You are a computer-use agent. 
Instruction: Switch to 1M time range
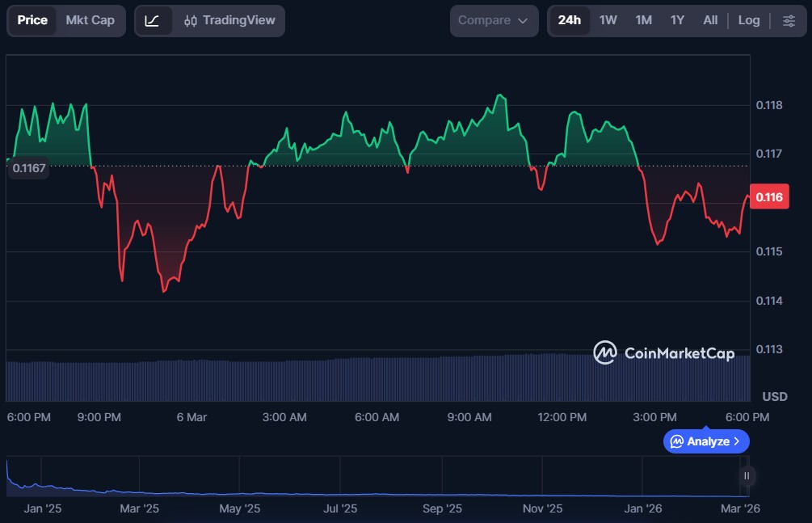coord(643,20)
